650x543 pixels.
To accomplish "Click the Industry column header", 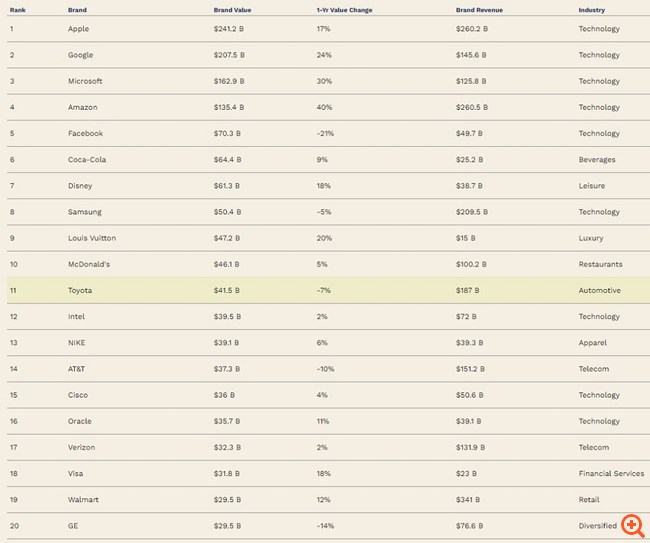I will 591,10.
